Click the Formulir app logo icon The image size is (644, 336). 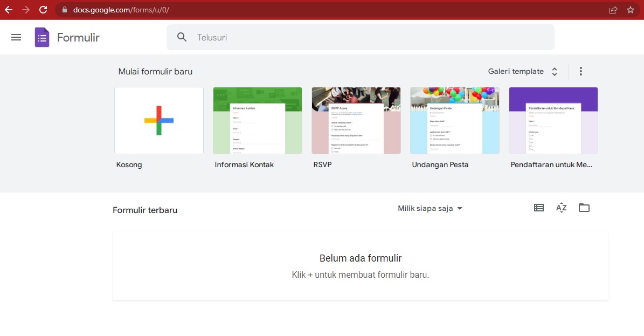[x=41, y=37]
